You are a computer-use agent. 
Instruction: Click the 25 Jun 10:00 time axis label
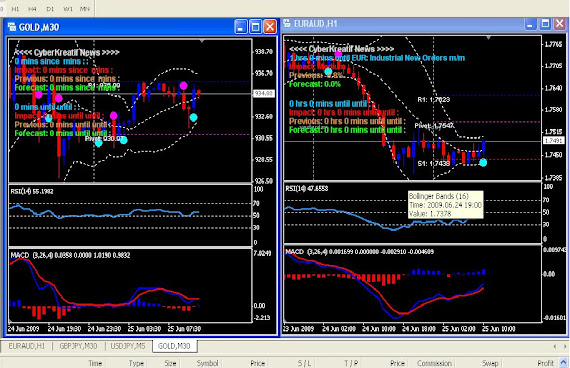pyautogui.click(x=498, y=329)
